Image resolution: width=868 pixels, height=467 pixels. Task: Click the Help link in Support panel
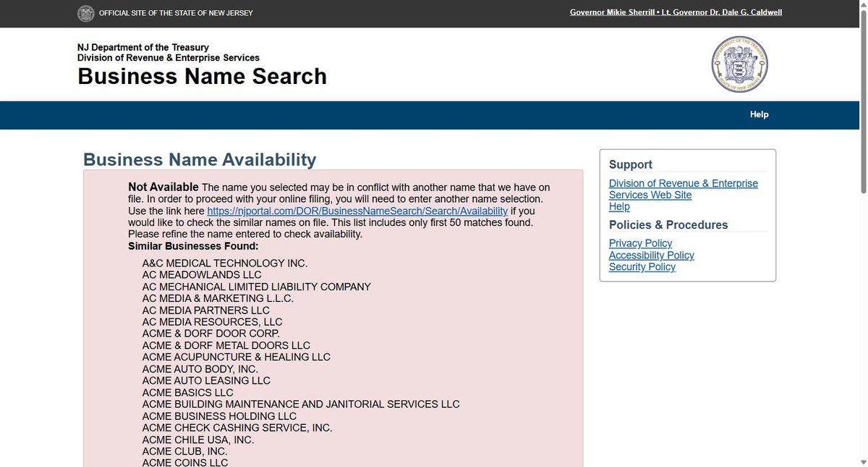pos(619,206)
